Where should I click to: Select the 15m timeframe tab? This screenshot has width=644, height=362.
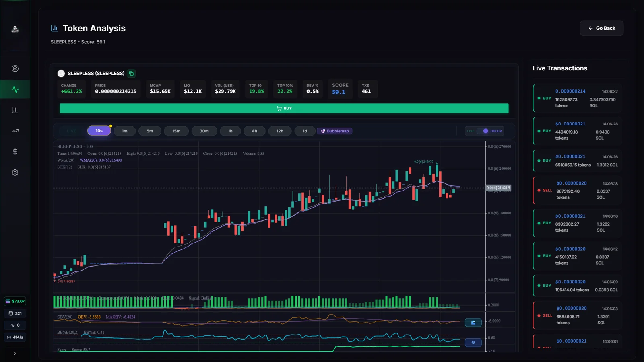tap(176, 131)
